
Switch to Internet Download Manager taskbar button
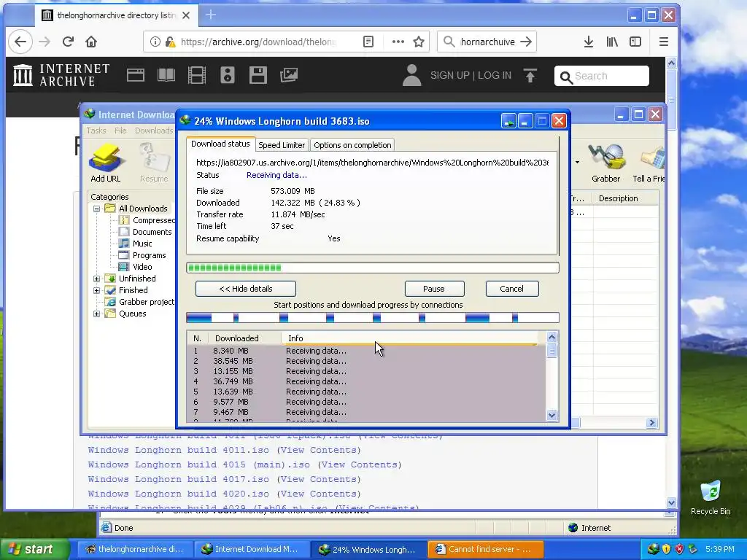(252, 550)
